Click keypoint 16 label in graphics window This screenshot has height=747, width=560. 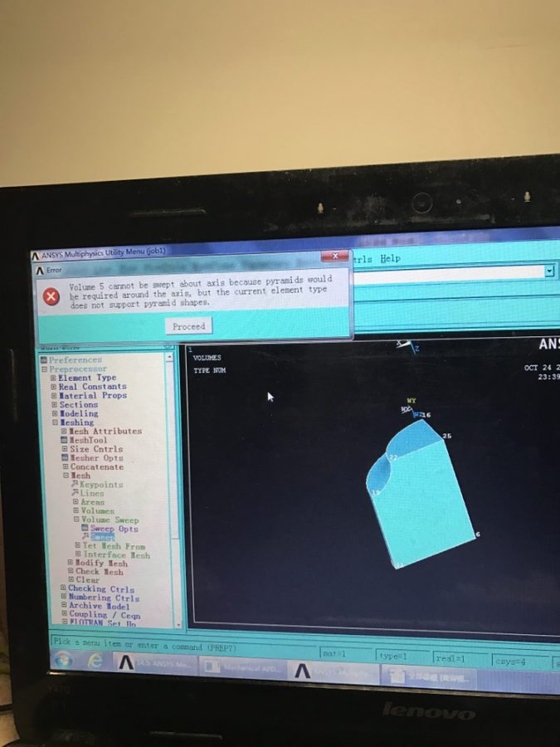[426, 415]
